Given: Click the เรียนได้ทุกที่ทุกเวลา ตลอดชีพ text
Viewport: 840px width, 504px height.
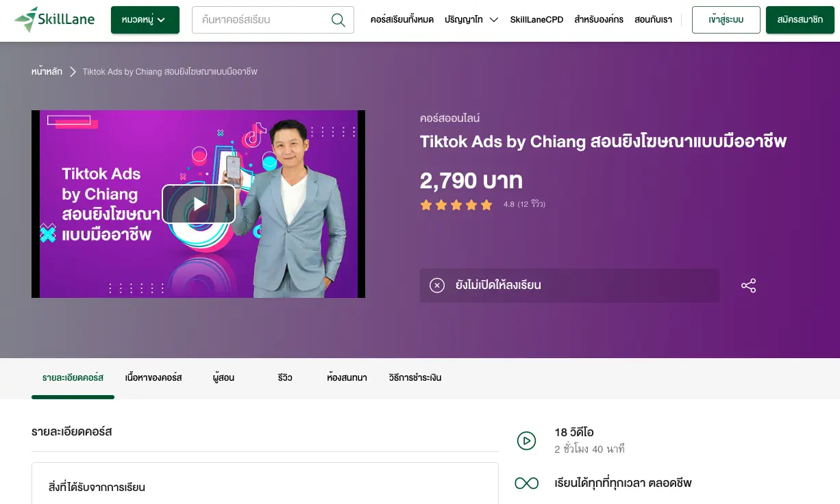Looking at the screenshot, I should (x=623, y=483).
